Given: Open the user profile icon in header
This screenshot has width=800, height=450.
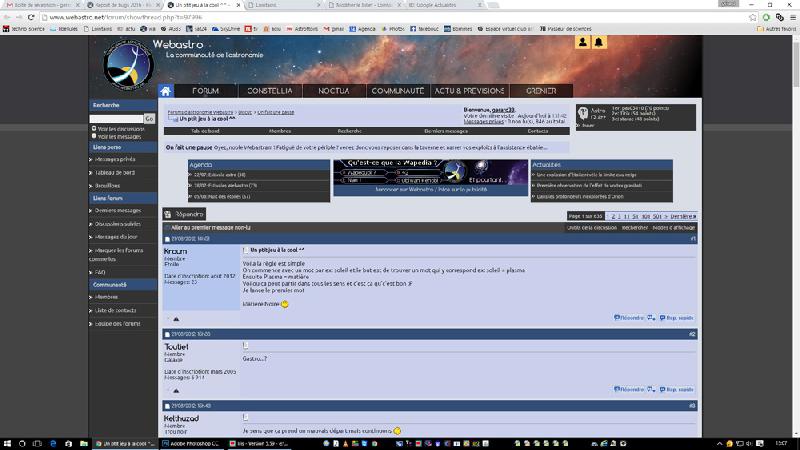Looking at the screenshot, I should tap(582, 42).
